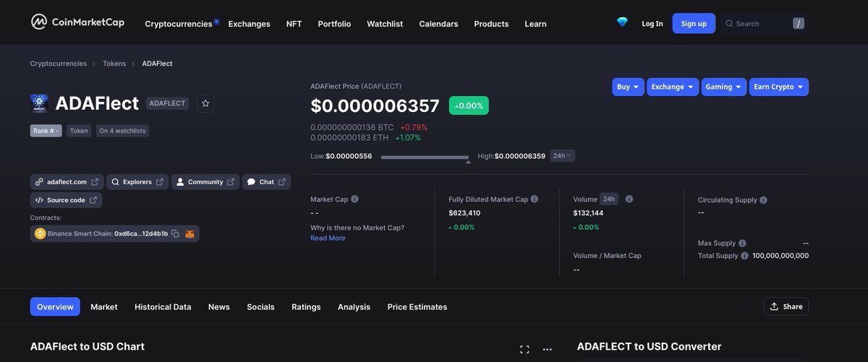Viewport: 868px width, 362px height.
Task: Click the $623,410 fully diluted value
Action: pos(464,213)
